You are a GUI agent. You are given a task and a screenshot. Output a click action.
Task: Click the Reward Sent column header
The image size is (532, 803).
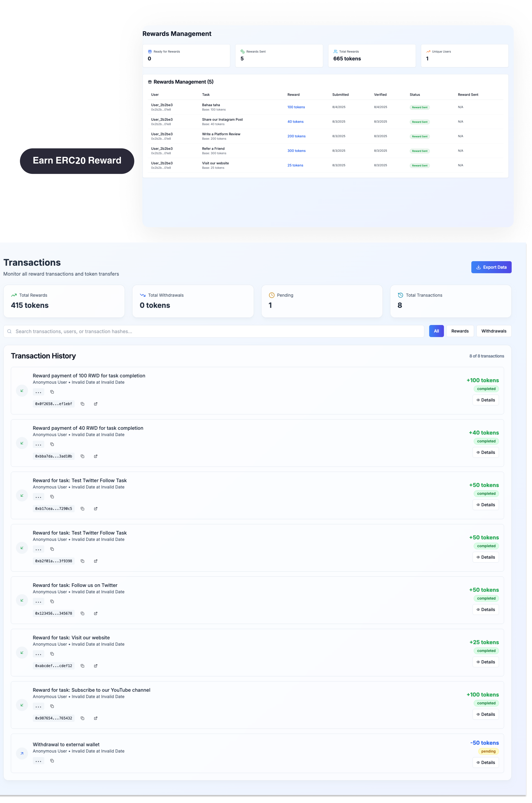coord(468,95)
